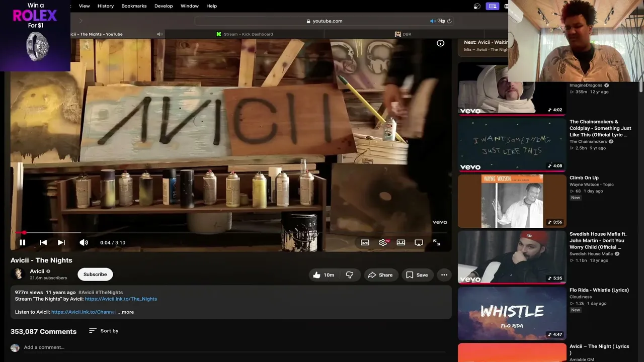Open the more actions ellipsis menu
This screenshot has width=644, height=362.
point(444,275)
